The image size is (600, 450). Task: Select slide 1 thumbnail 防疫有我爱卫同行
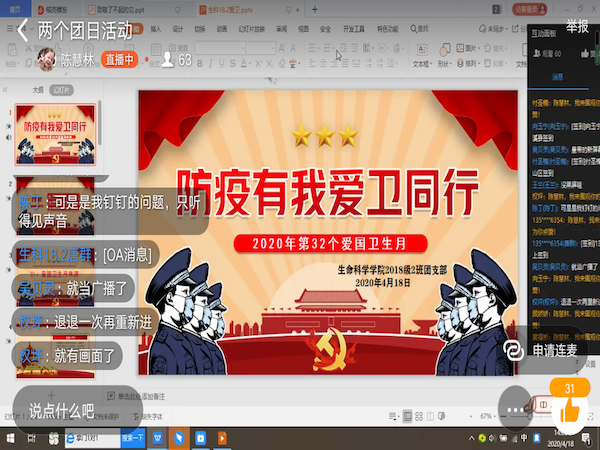tap(55, 134)
